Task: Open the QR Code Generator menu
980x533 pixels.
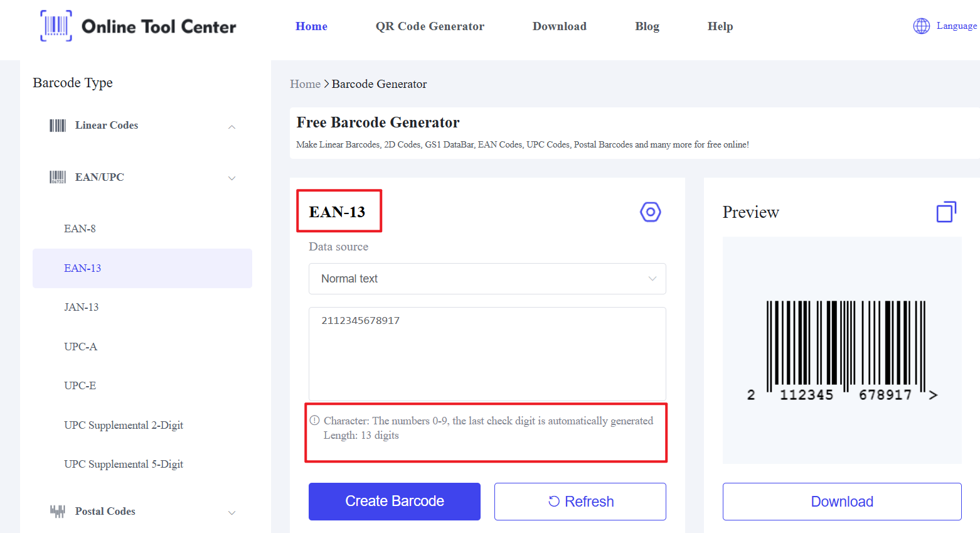Action: [x=430, y=26]
